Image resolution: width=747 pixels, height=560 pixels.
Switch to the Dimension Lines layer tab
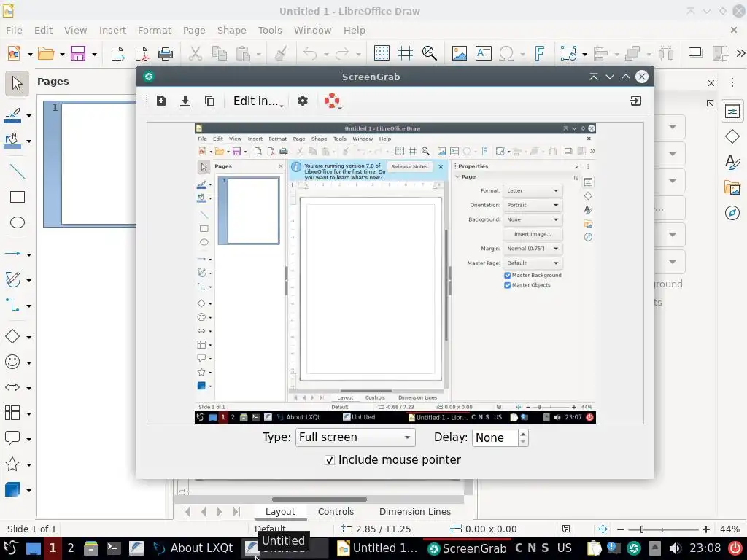(415, 511)
